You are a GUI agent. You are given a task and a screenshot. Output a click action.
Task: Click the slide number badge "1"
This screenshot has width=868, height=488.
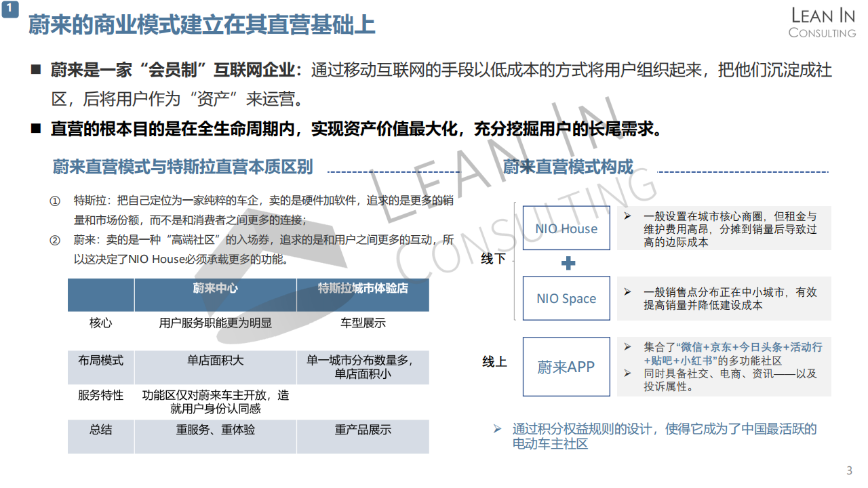point(9,8)
